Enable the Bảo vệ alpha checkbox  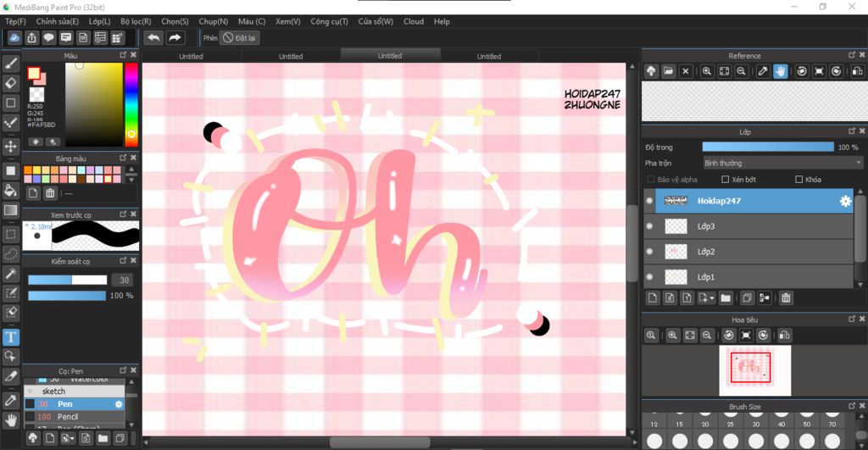tap(651, 180)
